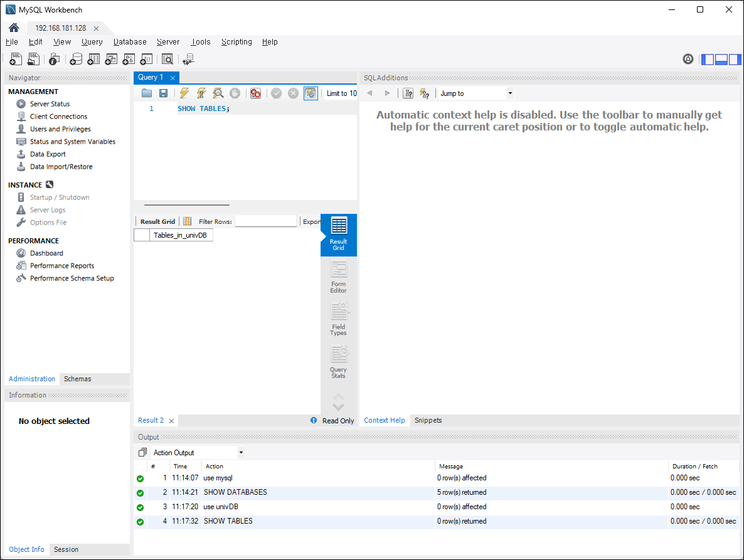
Task: Go forward in the help history
Action: (387, 93)
